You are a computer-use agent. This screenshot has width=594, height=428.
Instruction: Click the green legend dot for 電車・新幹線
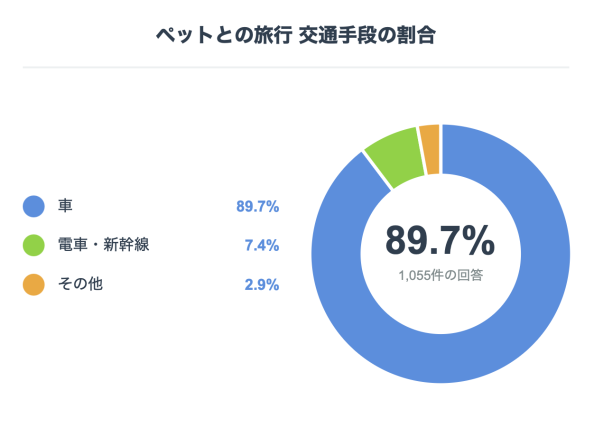[34, 245]
